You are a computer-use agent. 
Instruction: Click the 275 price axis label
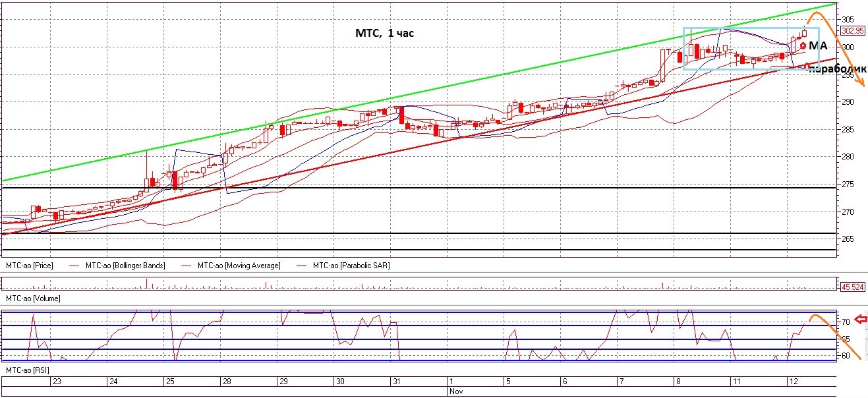[847, 185]
